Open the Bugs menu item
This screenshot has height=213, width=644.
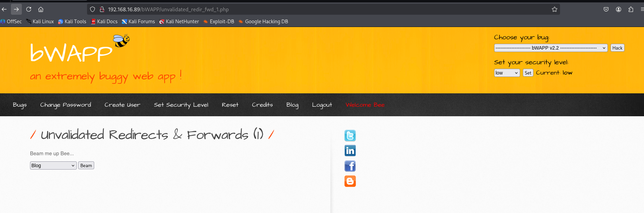(20, 105)
